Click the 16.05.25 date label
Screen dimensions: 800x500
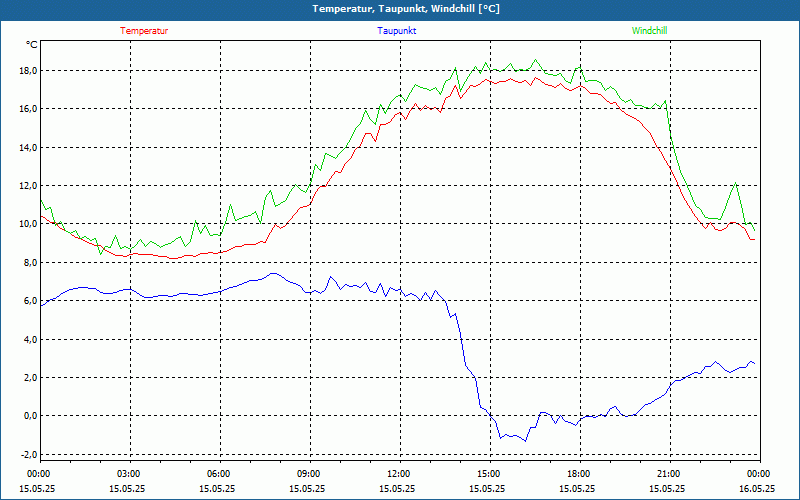pyautogui.click(x=757, y=488)
